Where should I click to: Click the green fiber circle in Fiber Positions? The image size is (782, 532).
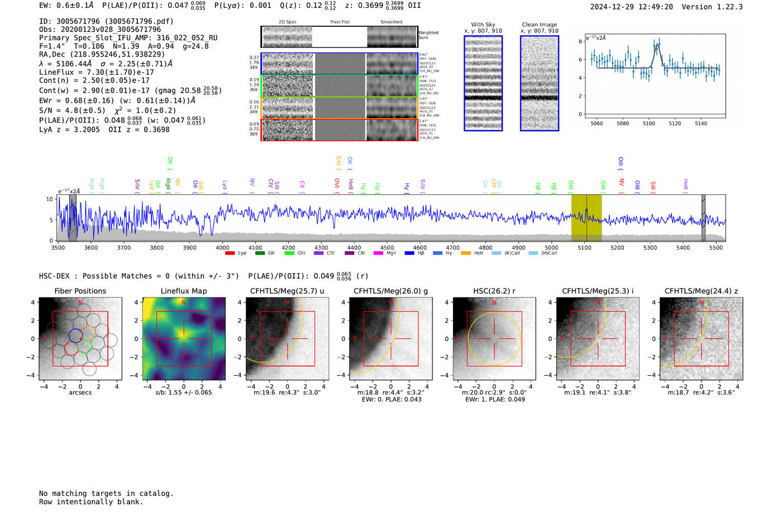pos(84,346)
